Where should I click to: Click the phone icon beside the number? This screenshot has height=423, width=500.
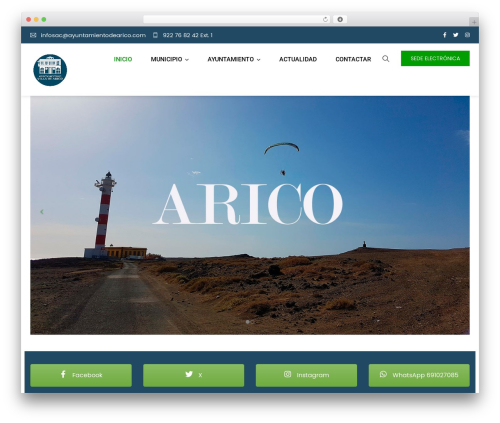(x=155, y=35)
